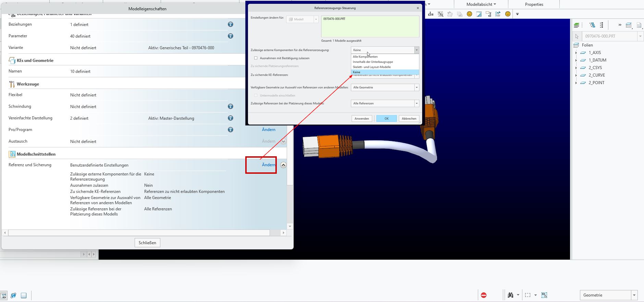Image resolution: width=644 pixels, height=302 pixels.
Task: Open the Modellabsicht ribbon group menu
Action: (481, 4)
